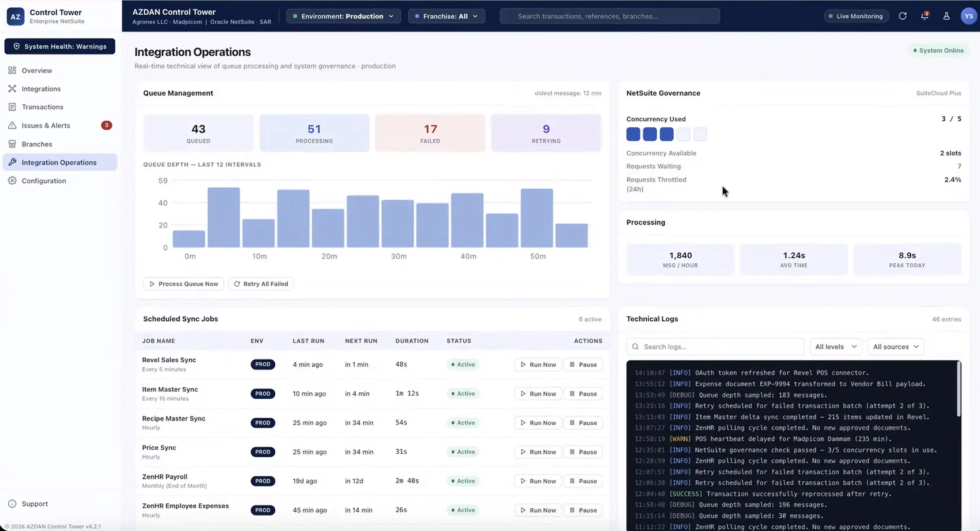Image resolution: width=980 pixels, height=531 pixels.
Task: Toggle the Live Monitoring switch
Action: click(856, 16)
